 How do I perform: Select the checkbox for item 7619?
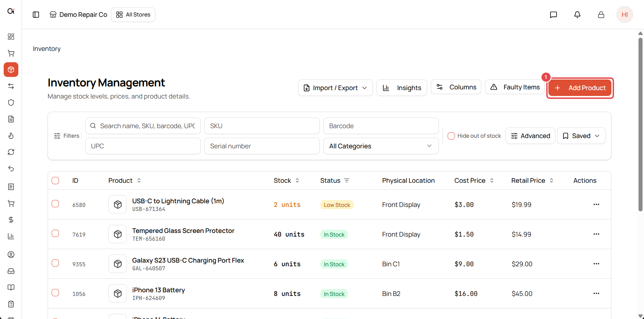(55, 233)
